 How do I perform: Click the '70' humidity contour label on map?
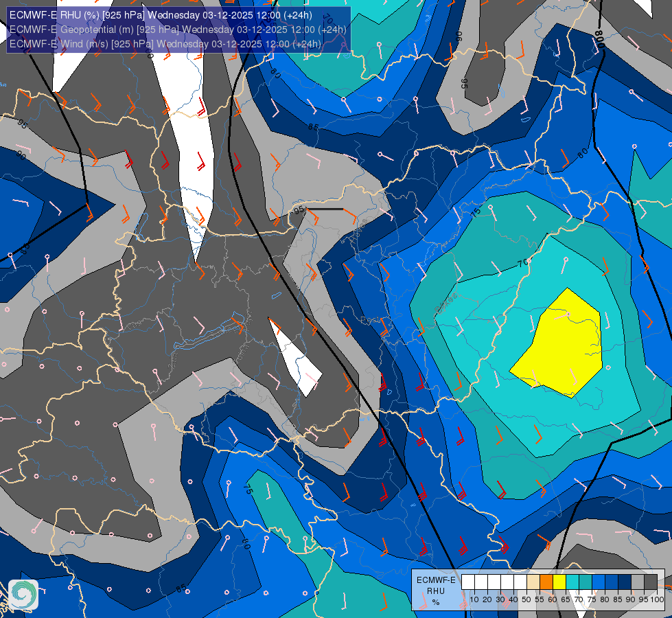pos(523,263)
